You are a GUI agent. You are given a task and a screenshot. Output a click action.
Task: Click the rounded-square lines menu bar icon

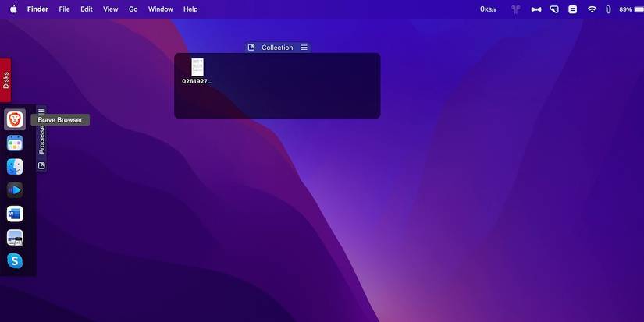[572, 9]
